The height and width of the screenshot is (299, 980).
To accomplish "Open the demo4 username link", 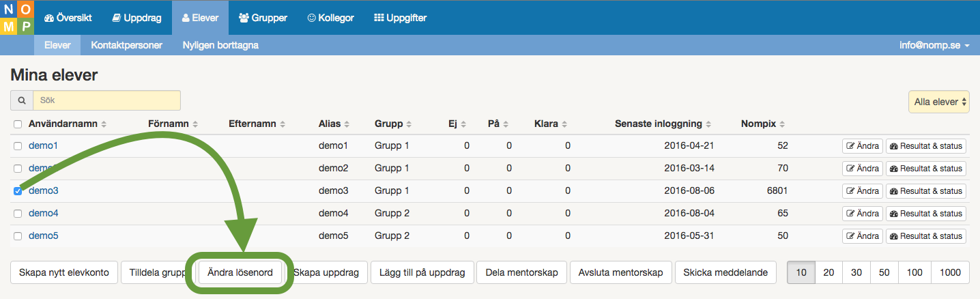I will click(43, 214).
